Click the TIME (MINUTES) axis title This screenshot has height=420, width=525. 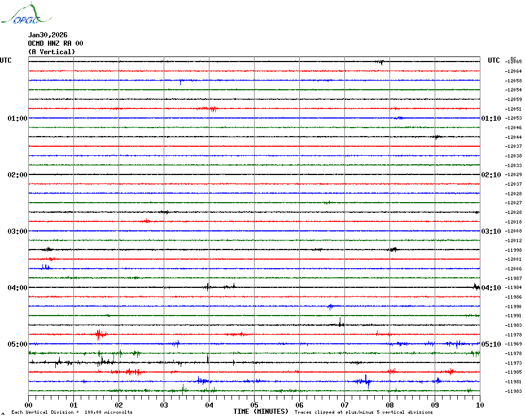point(261,412)
